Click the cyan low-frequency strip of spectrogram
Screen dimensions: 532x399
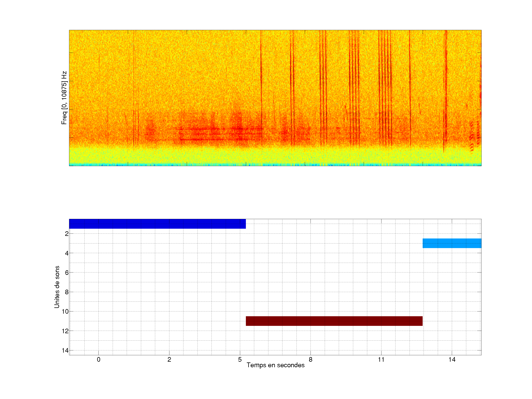pos(275,165)
